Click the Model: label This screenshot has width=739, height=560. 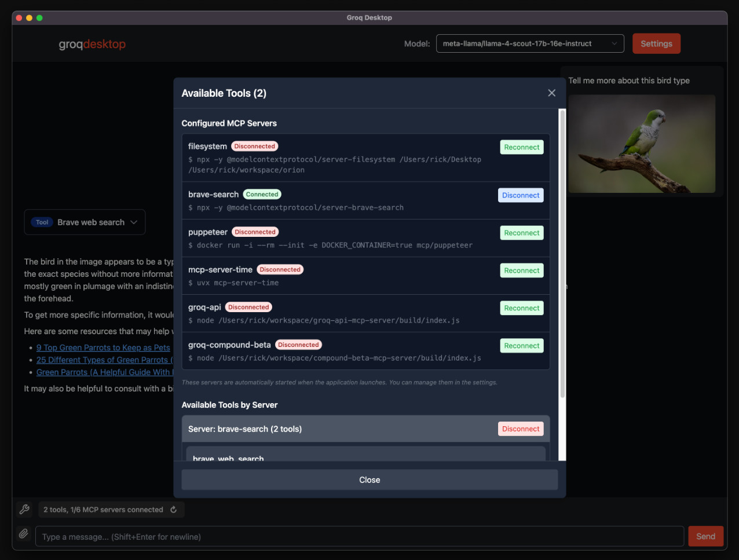(x=417, y=43)
